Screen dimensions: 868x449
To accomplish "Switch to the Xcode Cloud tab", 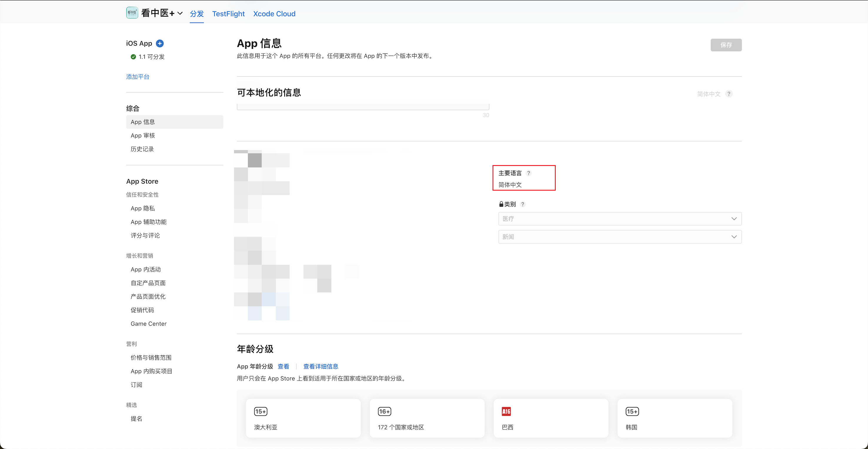I will pos(274,14).
